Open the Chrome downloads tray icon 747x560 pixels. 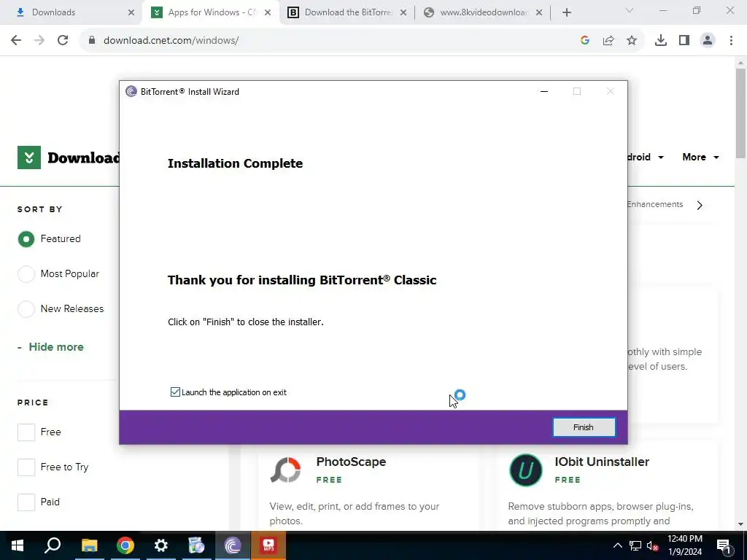661,41
